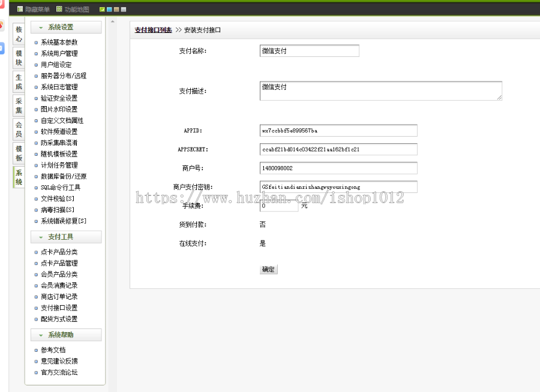Open 病毒扫描[S] page
This screenshot has height=392, width=540.
[x=58, y=210]
